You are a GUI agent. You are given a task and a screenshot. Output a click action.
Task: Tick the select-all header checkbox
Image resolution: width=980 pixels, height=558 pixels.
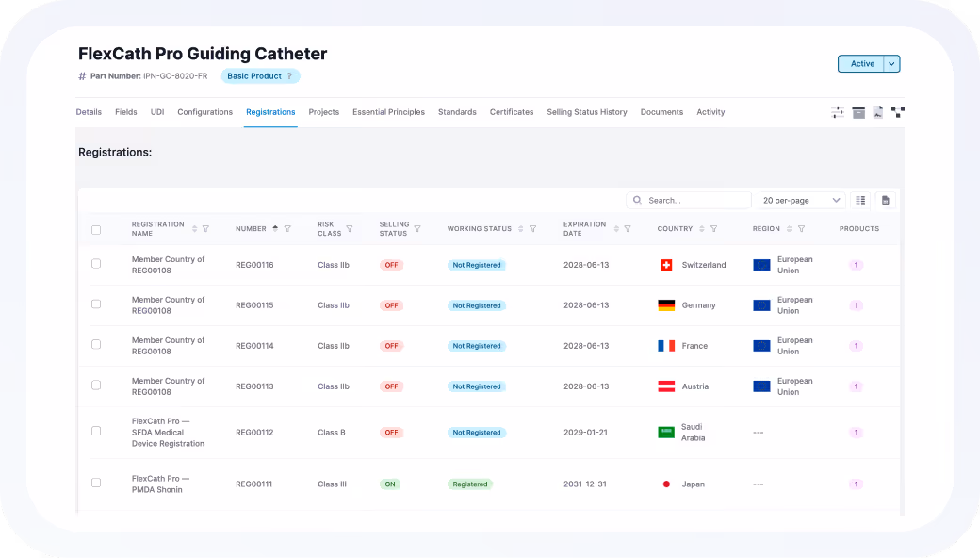[x=96, y=230]
